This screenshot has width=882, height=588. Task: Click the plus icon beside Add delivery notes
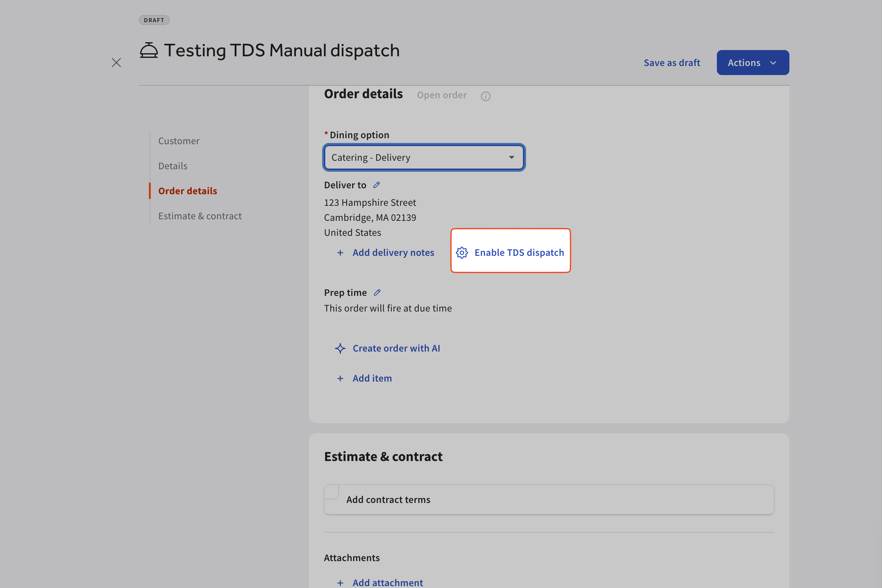[x=340, y=253]
